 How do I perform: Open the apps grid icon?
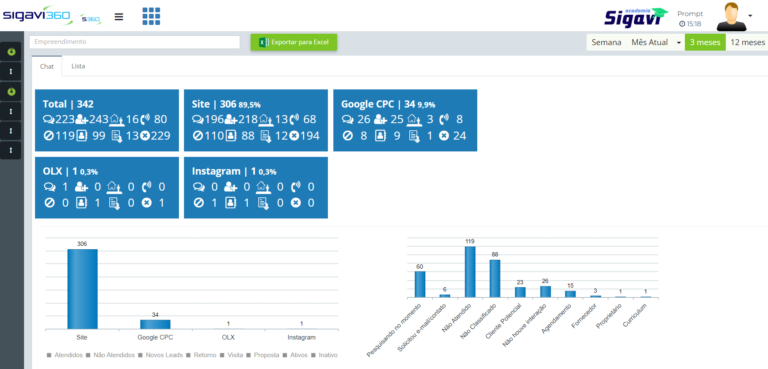(151, 16)
